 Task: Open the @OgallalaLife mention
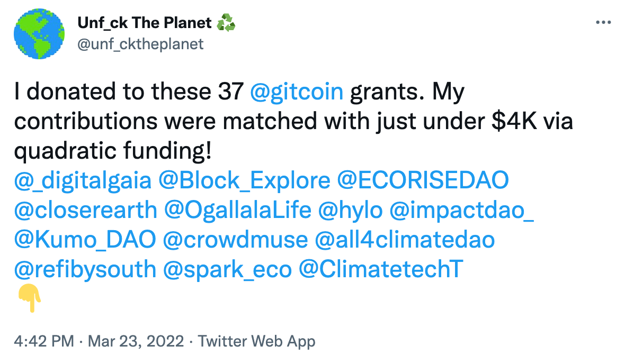(238, 211)
